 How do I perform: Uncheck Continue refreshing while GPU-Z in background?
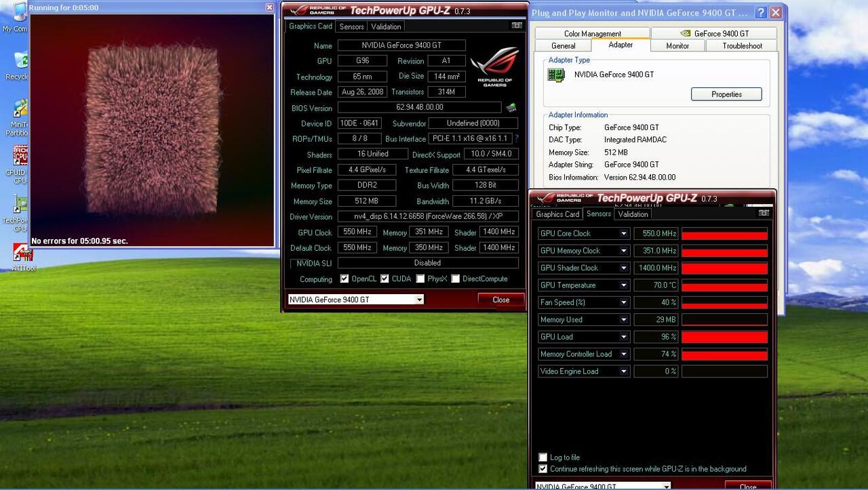pos(542,469)
